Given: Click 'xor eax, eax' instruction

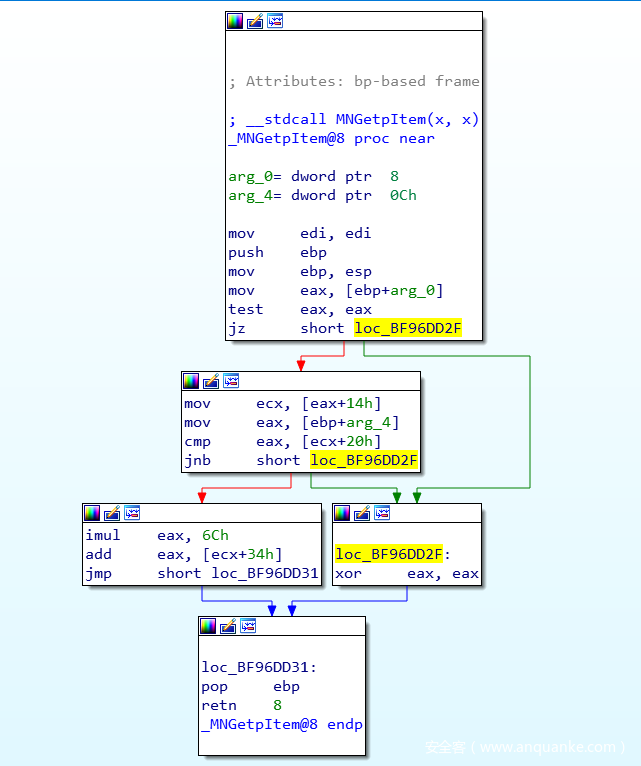Looking at the screenshot, I should pos(407,573).
